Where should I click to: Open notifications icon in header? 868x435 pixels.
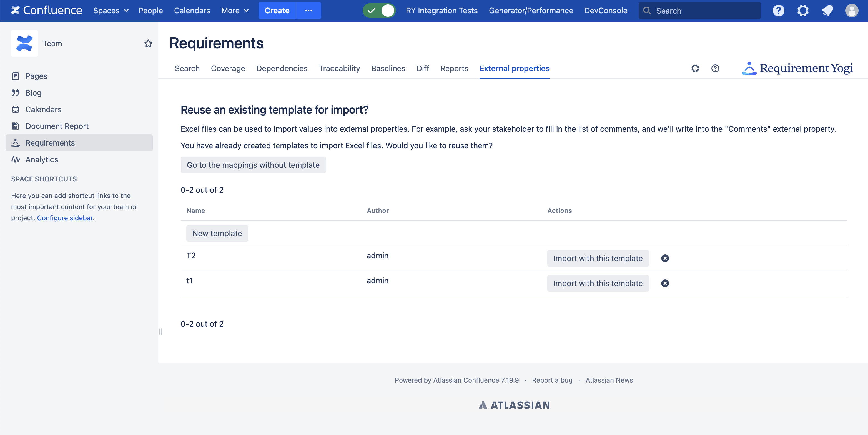point(827,11)
